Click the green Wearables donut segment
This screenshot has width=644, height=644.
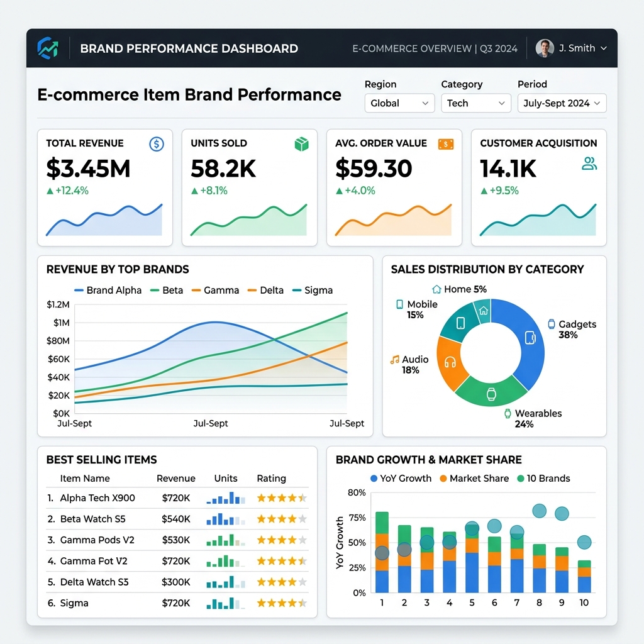pyautogui.click(x=491, y=392)
